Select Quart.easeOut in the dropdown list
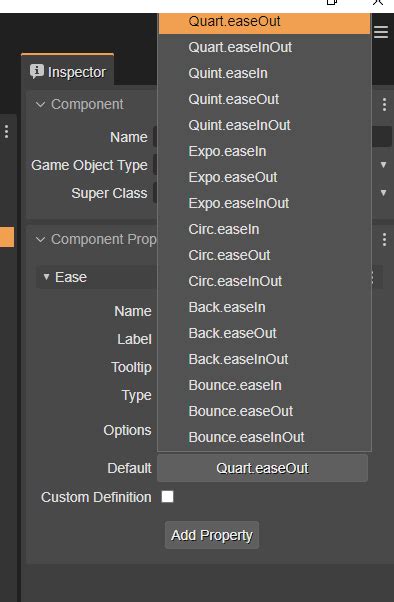Screen dimensions: 394x602 click(x=264, y=23)
